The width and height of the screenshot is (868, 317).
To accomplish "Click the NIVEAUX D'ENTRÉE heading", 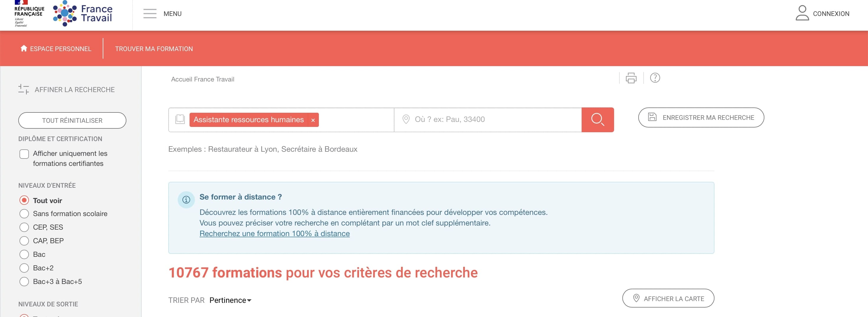I will [47, 185].
